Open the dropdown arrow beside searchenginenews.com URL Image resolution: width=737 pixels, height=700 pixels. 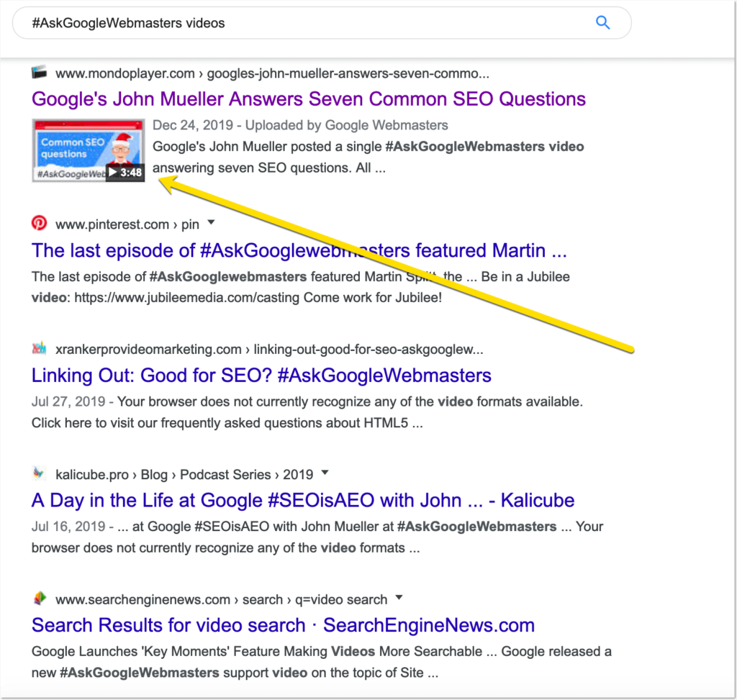tap(399, 597)
